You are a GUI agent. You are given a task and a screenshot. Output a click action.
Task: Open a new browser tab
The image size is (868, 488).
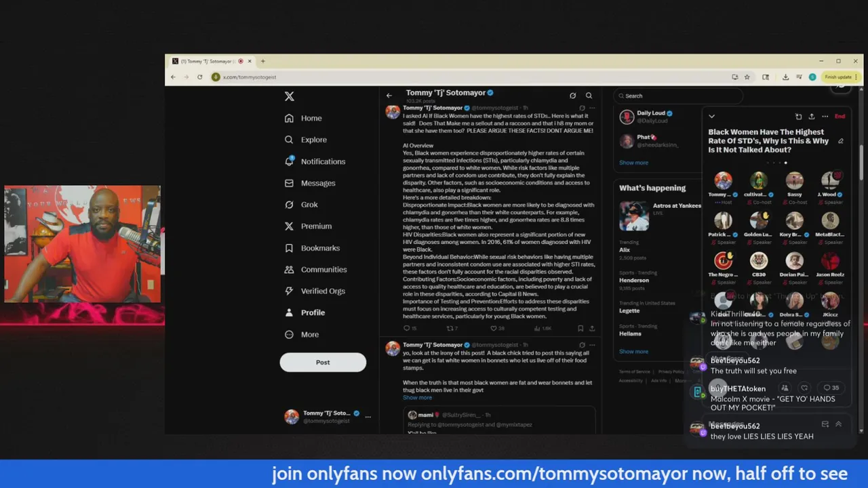[x=263, y=61]
